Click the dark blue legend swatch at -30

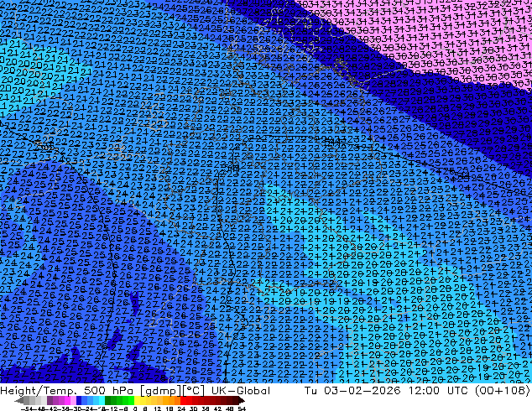79,401
